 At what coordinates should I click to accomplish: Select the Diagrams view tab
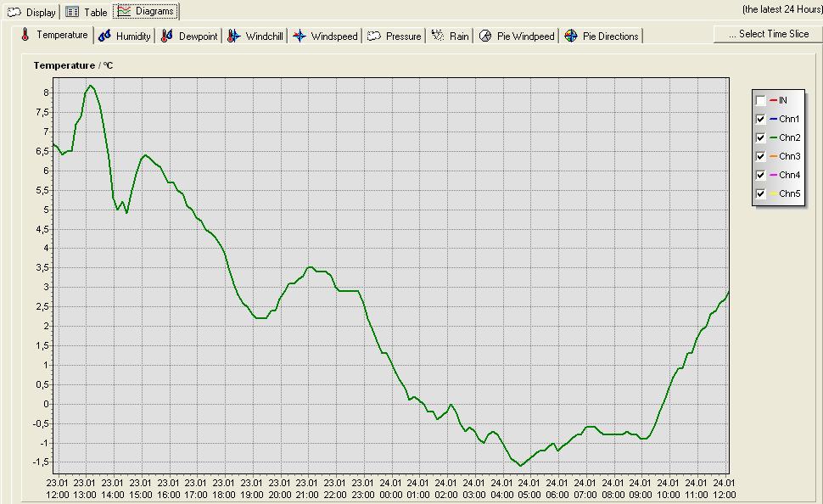146,11
